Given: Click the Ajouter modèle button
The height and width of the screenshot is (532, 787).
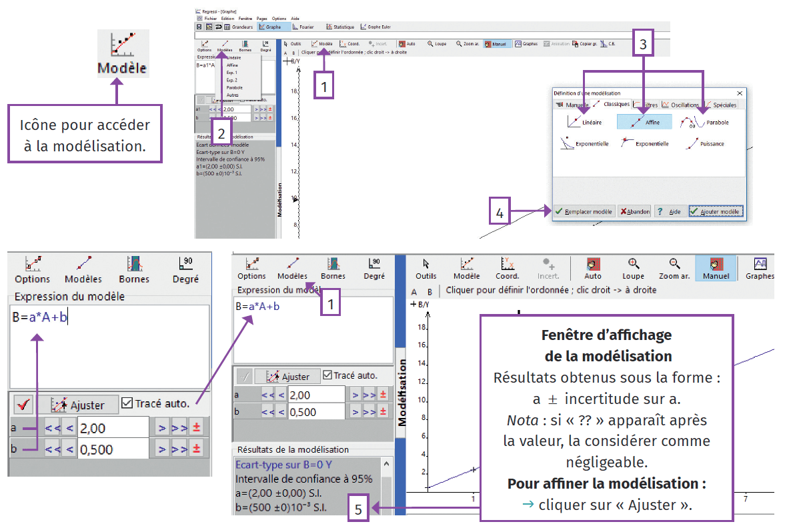Looking at the screenshot, I should pos(716,211).
